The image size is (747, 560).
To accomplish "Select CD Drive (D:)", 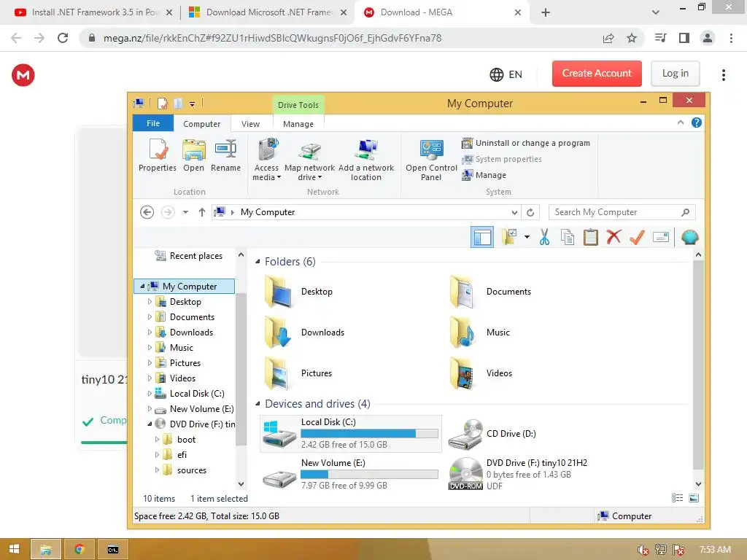I will (492, 434).
